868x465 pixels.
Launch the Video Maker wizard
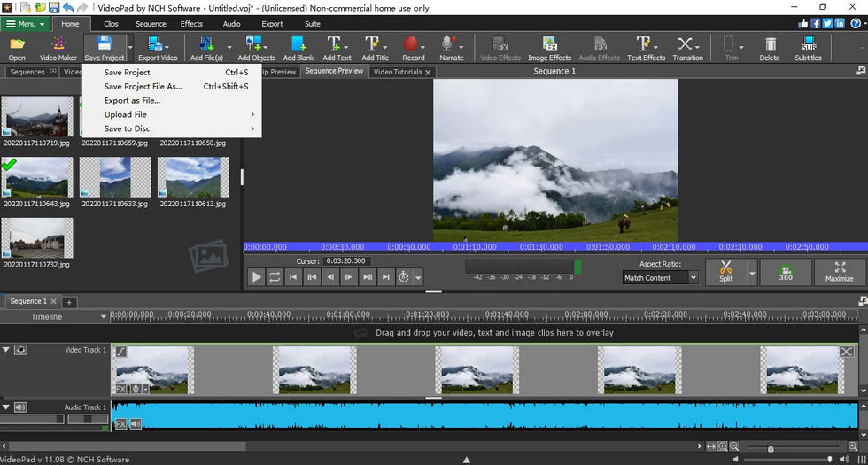point(58,48)
